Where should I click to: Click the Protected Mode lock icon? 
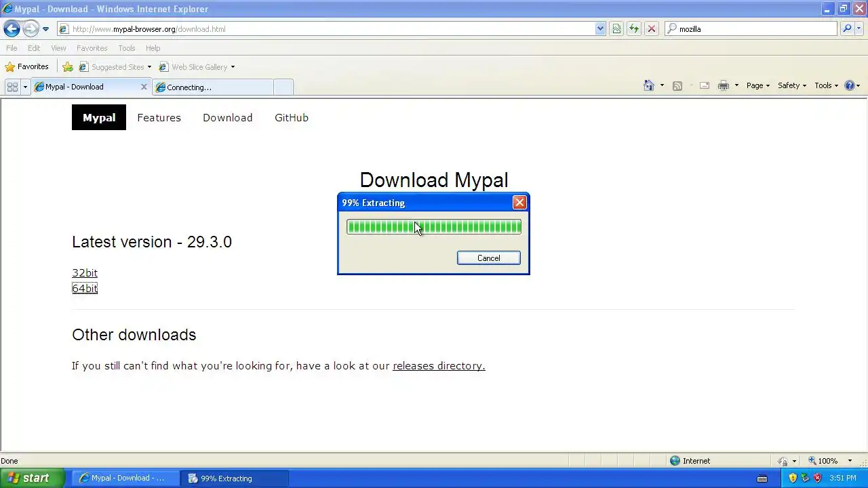tap(783, 461)
